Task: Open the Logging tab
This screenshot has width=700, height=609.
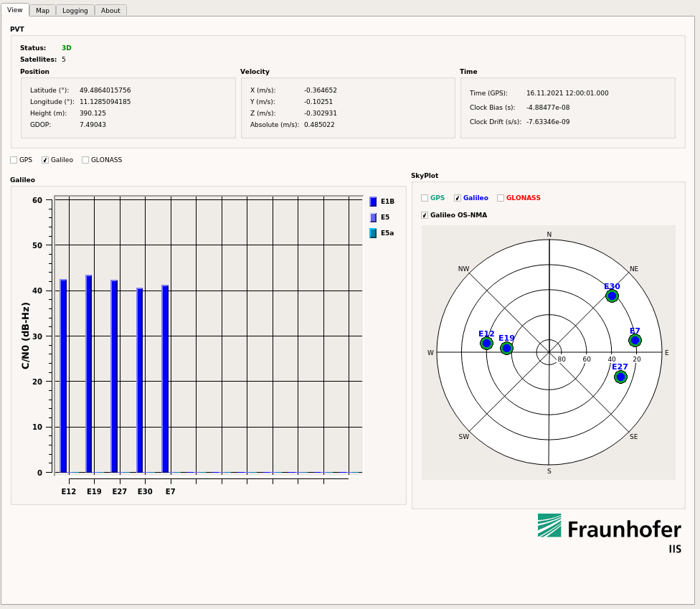Action: pyautogui.click(x=75, y=11)
